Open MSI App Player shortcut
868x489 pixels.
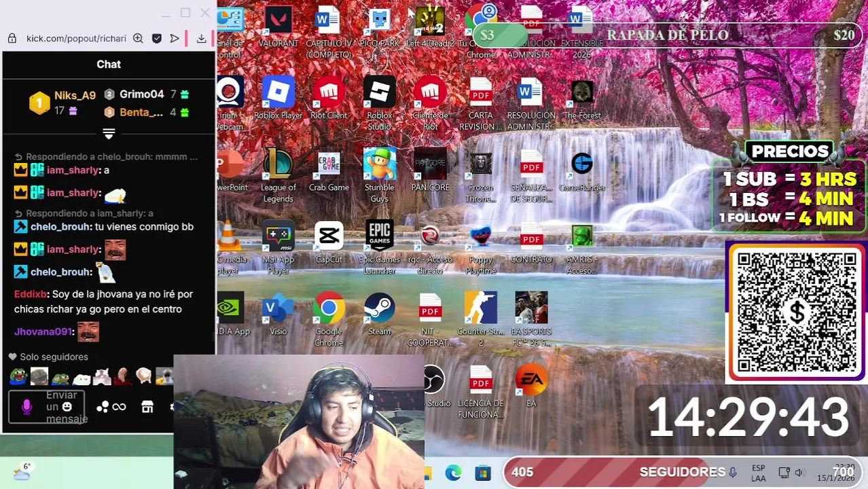pos(278,248)
